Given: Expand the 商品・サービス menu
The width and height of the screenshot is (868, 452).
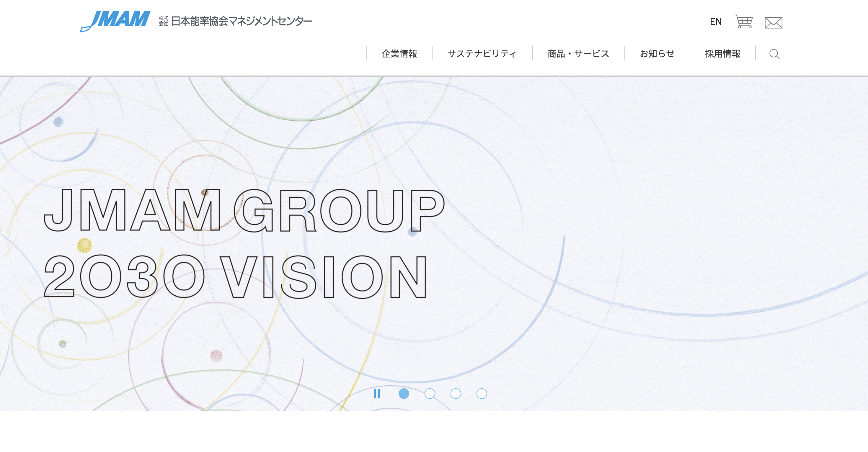Looking at the screenshot, I should point(578,54).
